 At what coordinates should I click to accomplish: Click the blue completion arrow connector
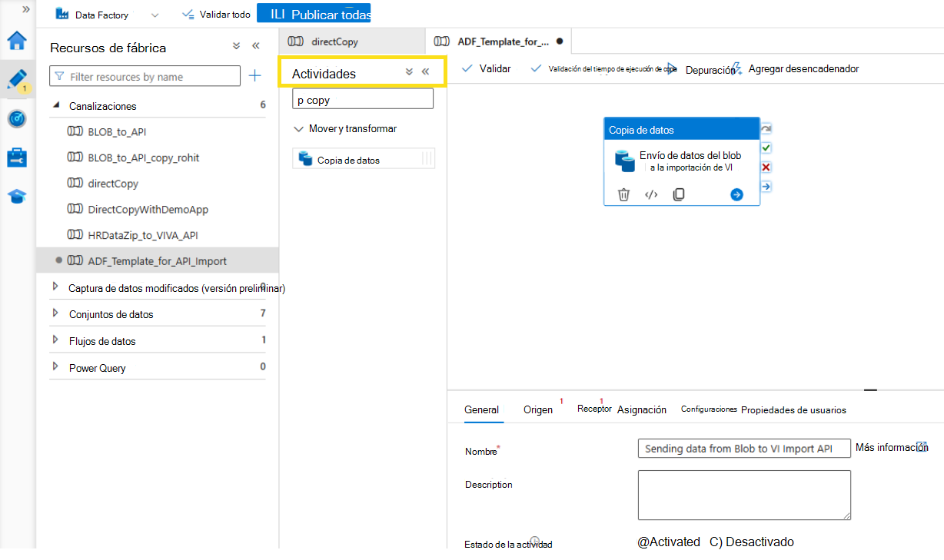(x=766, y=187)
